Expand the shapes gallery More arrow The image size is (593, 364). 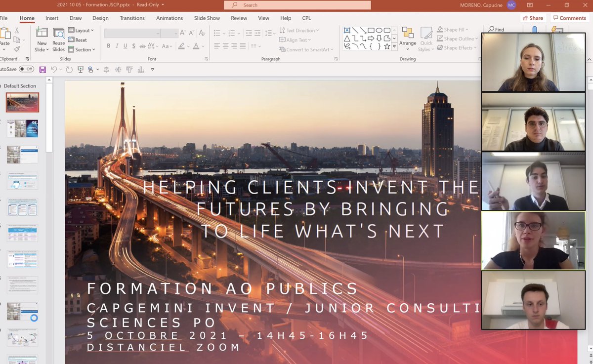click(x=394, y=46)
